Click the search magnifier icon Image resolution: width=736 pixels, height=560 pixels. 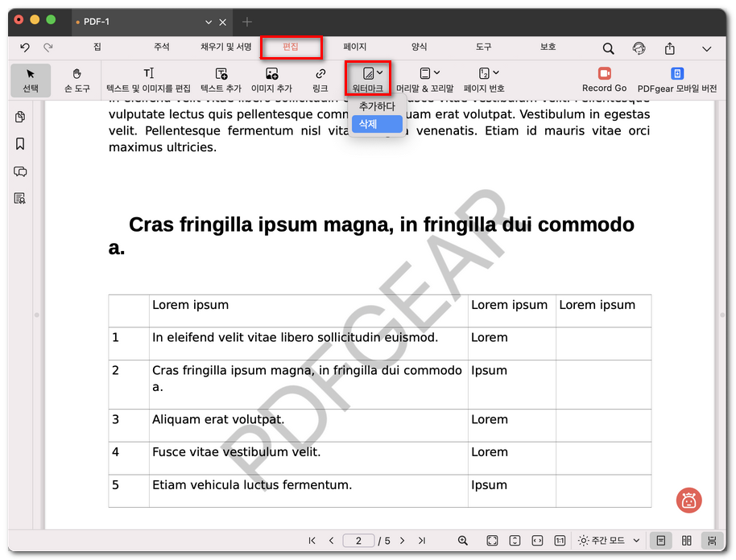(x=608, y=48)
